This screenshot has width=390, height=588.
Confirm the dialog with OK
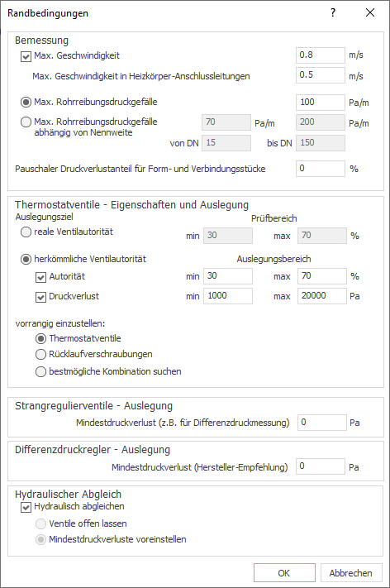[284, 572]
